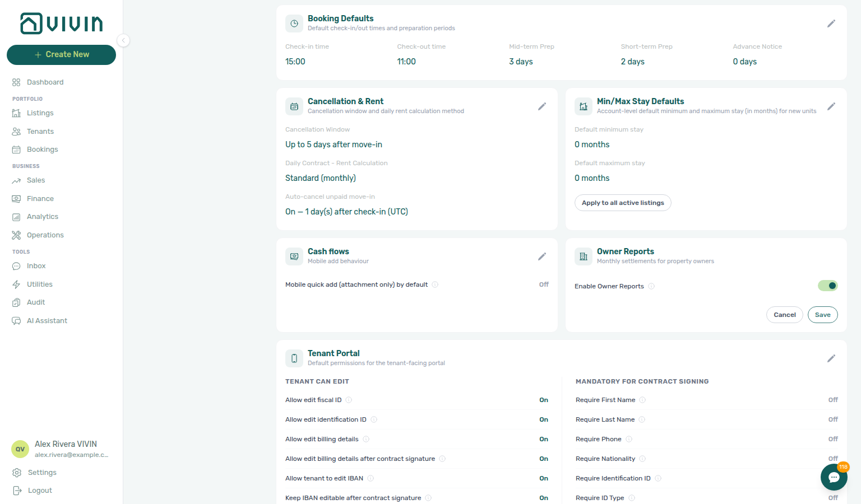Click 'Up to 5 days after move-in' text
This screenshot has width=861, height=504.
click(x=334, y=144)
